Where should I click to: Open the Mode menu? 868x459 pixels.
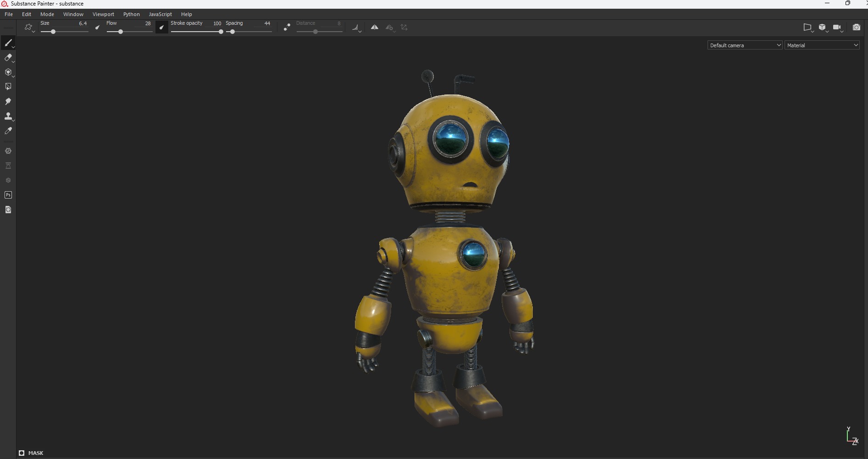47,14
